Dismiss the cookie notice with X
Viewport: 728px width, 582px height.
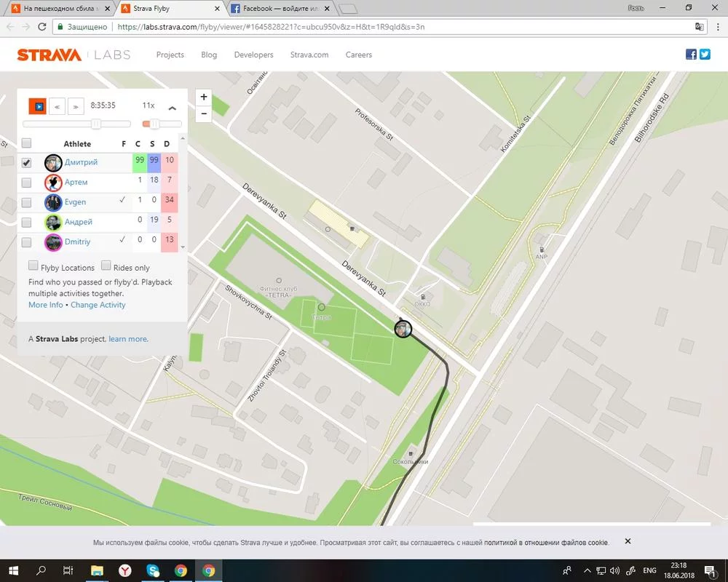[x=628, y=541]
